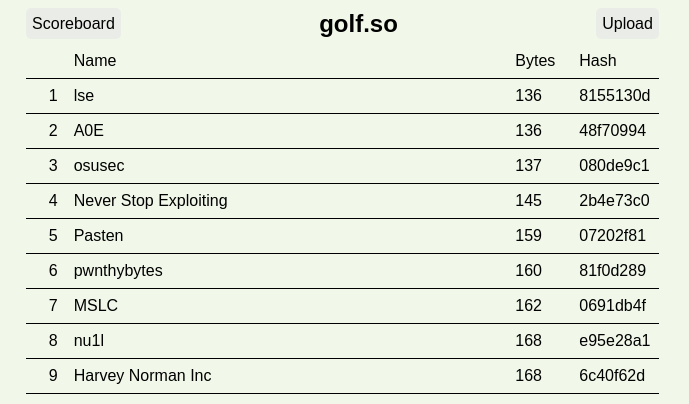Click the Upload button
689x404 pixels.
pyautogui.click(x=627, y=24)
